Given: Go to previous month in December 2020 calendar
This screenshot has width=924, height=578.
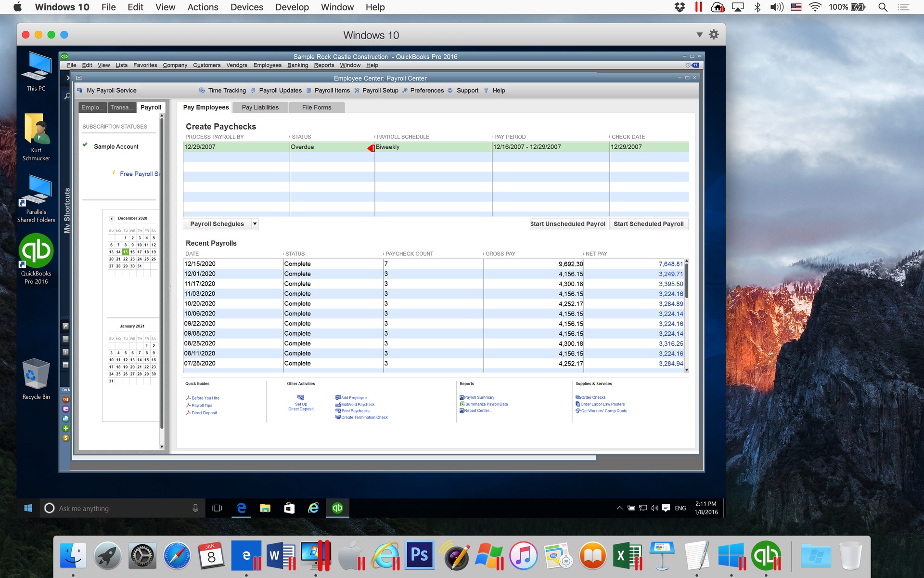Looking at the screenshot, I should 112,218.
